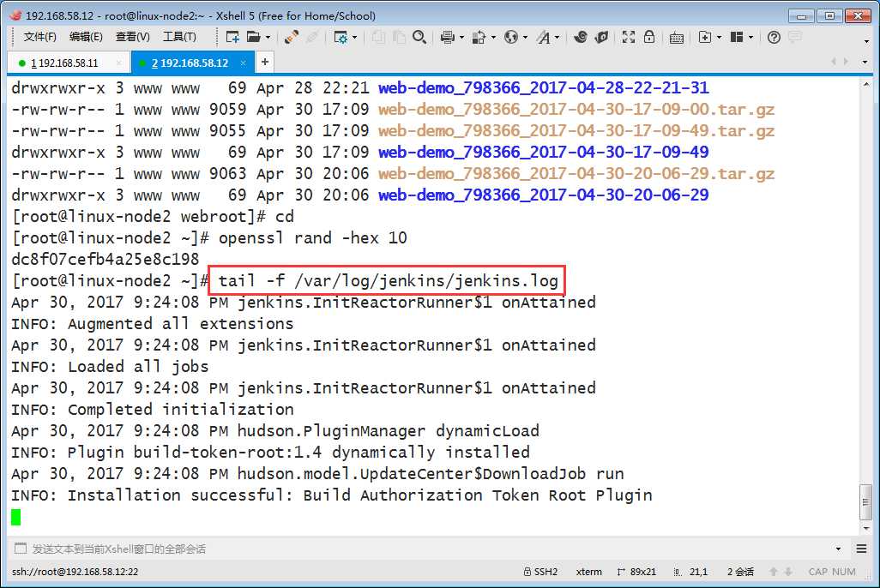
Task: Launch Xftp via the swirl icon
Action: [581, 37]
